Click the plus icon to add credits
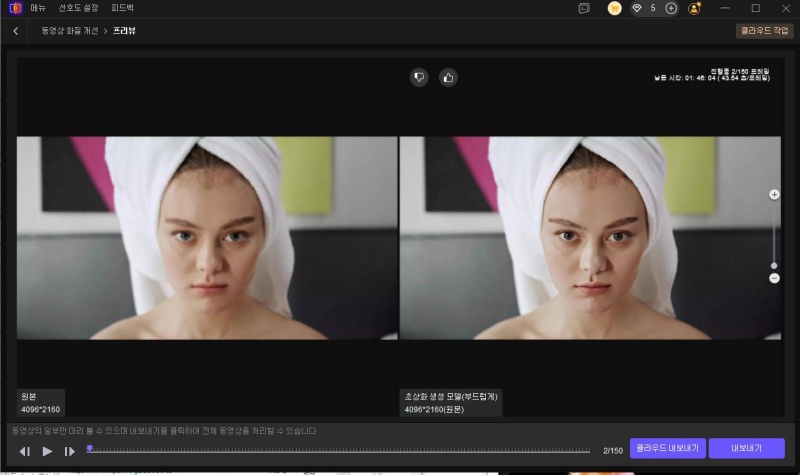 pyautogui.click(x=671, y=8)
